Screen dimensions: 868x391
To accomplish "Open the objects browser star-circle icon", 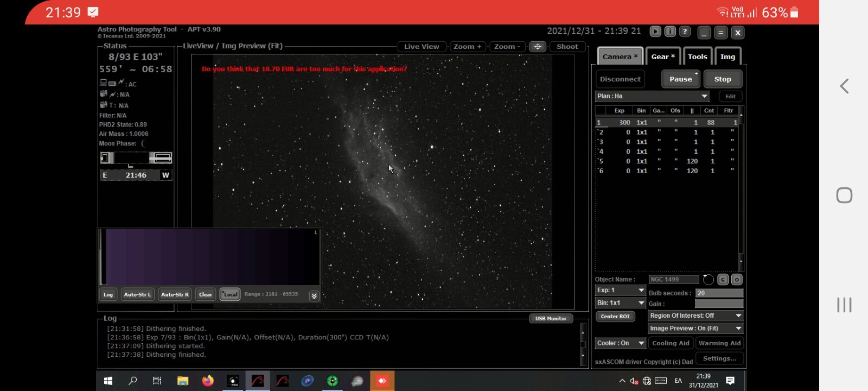I will point(708,279).
